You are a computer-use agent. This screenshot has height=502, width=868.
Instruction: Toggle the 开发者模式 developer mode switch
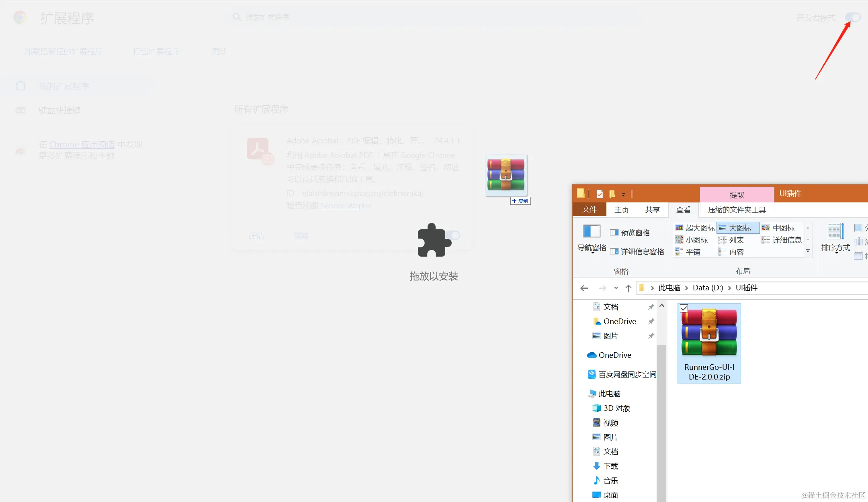click(x=852, y=17)
